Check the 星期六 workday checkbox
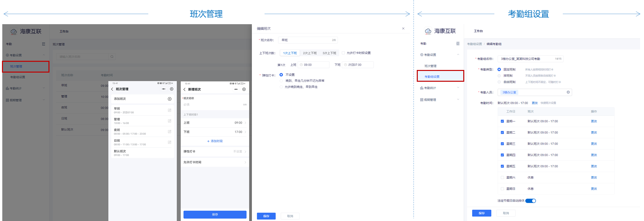Image resolution: width=644 pixels, height=221 pixels. [502, 178]
